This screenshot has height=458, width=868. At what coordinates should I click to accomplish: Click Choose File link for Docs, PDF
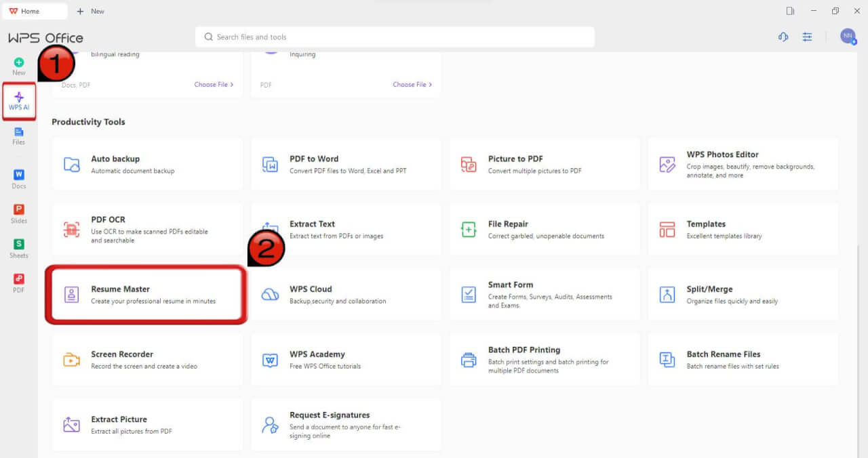214,85
